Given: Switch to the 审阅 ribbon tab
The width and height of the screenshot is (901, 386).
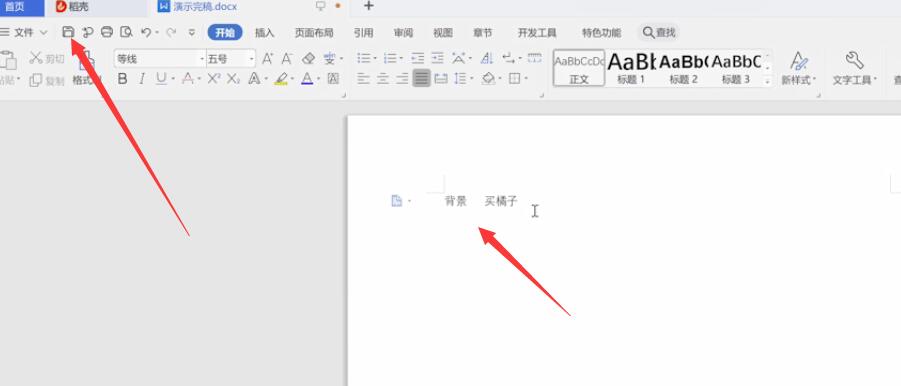Looking at the screenshot, I should click(403, 33).
